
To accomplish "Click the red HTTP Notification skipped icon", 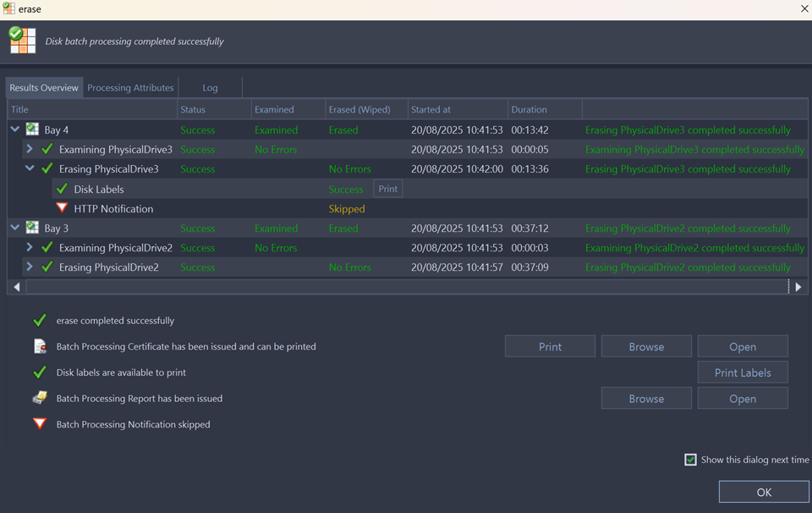I will [62, 208].
